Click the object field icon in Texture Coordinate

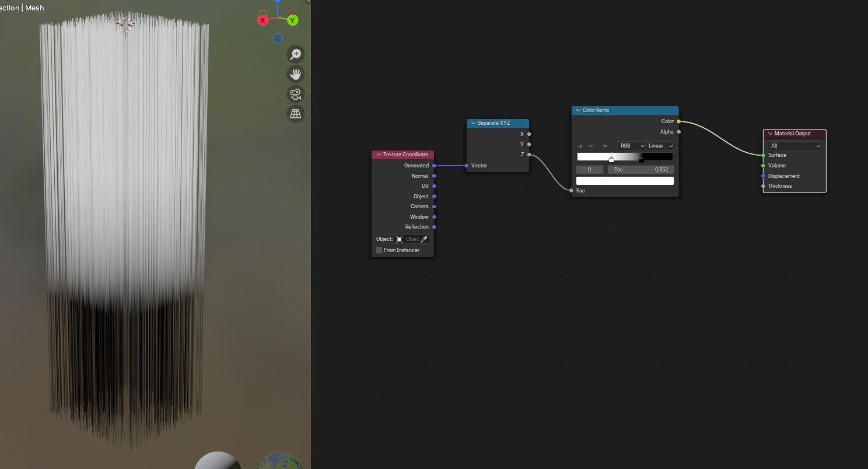click(400, 239)
